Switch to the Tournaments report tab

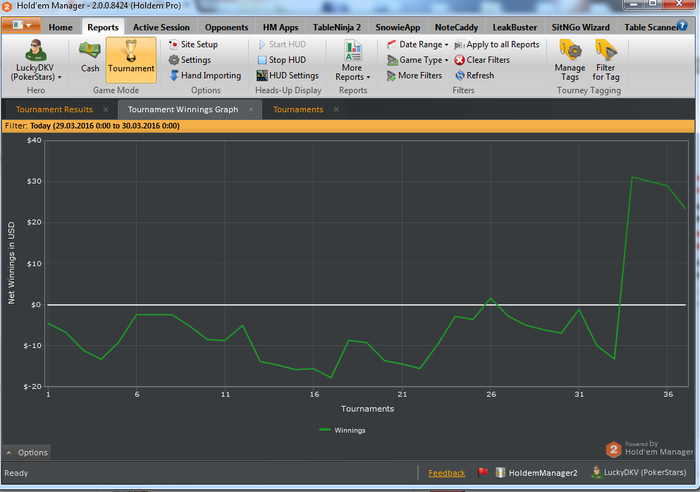(x=298, y=109)
